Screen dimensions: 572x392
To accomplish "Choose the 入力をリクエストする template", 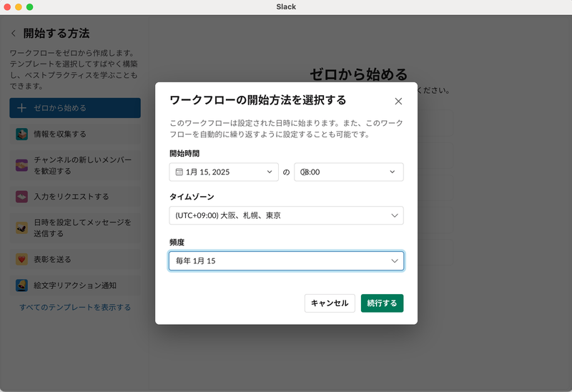I will [x=75, y=197].
